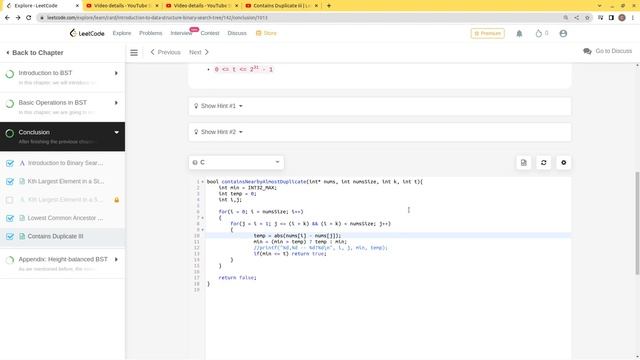Click the document icon beside Lowest Common Ancestor
This screenshot has width=640, height=360.
coord(22,218)
